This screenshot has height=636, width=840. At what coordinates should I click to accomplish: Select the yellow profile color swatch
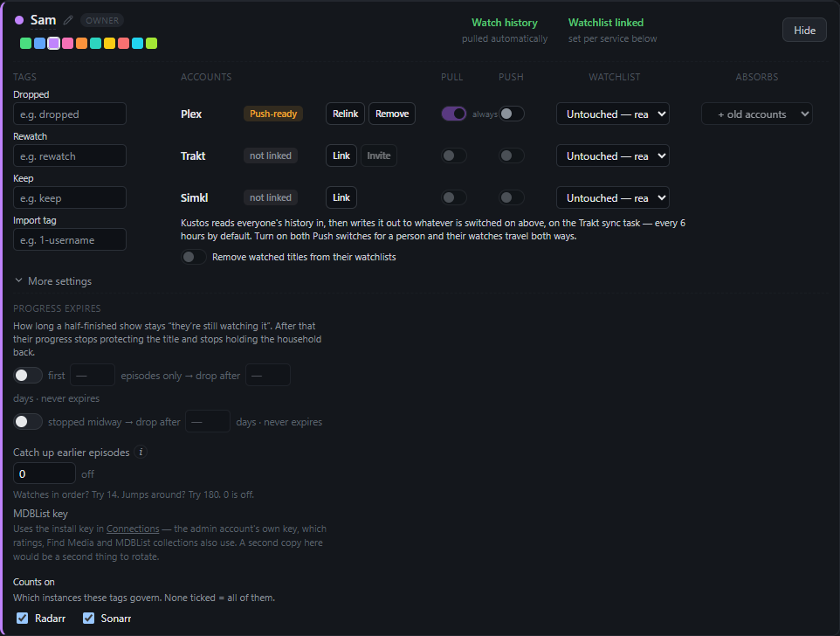[x=109, y=44]
